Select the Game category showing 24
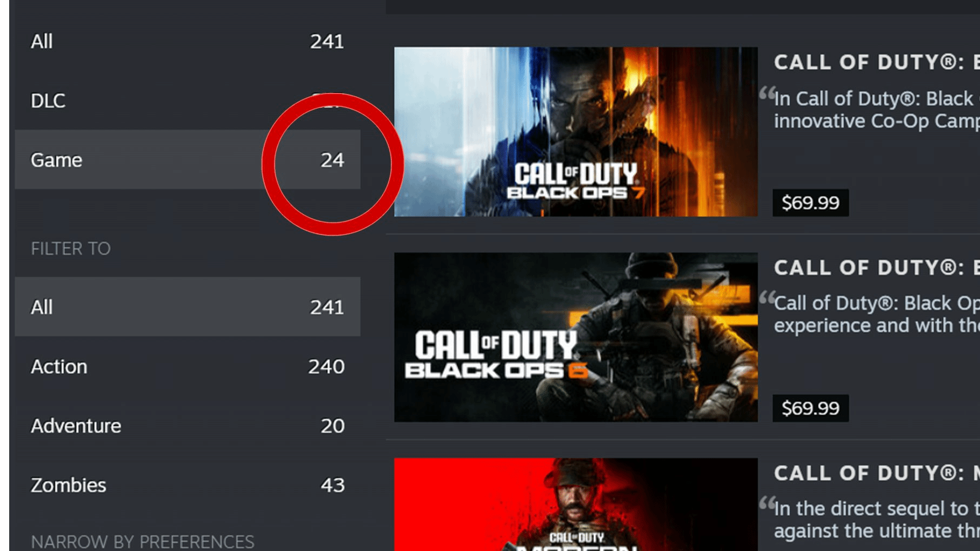980x551 pixels. (x=188, y=159)
